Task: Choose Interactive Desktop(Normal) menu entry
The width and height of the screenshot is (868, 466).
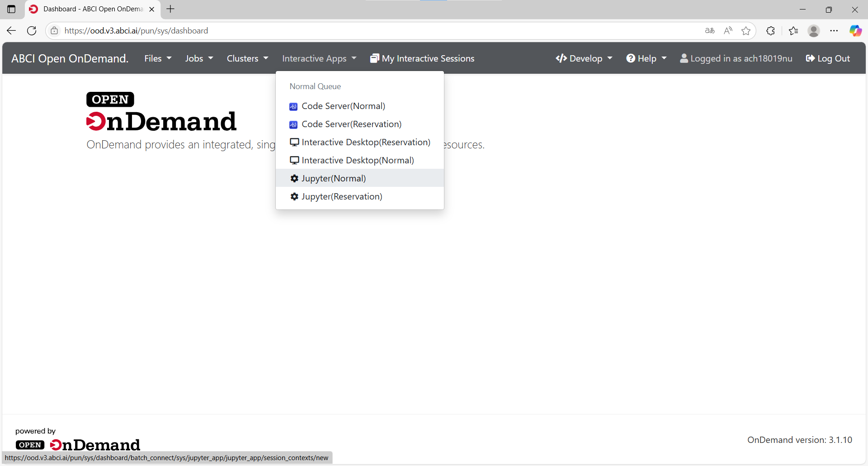Action: coord(360,160)
